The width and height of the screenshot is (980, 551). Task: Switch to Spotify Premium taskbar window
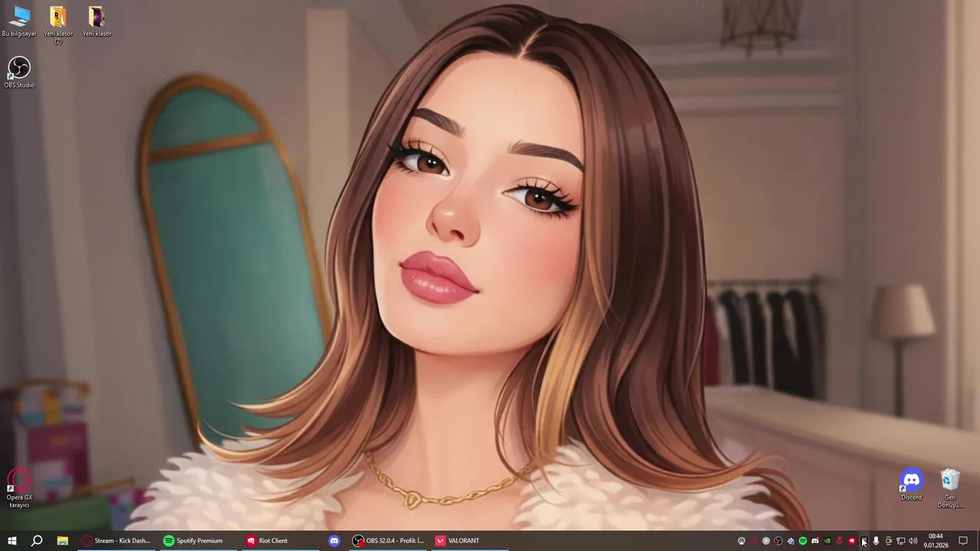click(198, 540)
